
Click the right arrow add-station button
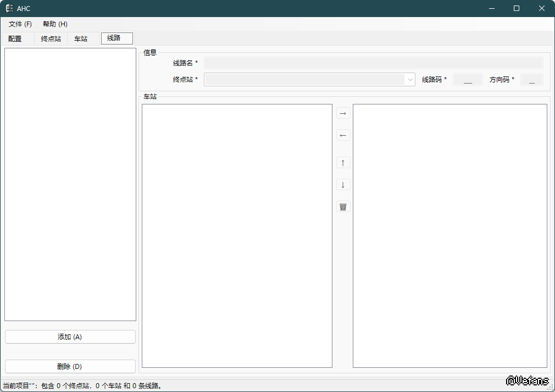(343, 113)
